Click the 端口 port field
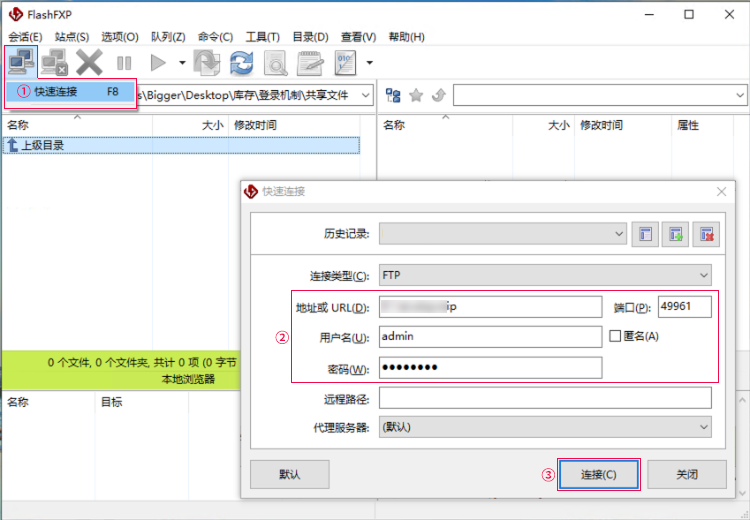The image size is (750, 520). click(x=684, y=307)
